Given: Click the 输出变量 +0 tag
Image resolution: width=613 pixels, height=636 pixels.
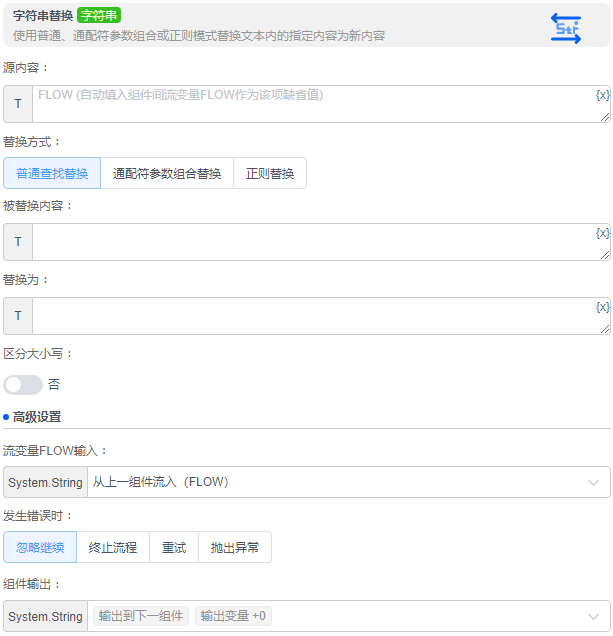Looking at the screenshot, I should (x=233, y=616).
